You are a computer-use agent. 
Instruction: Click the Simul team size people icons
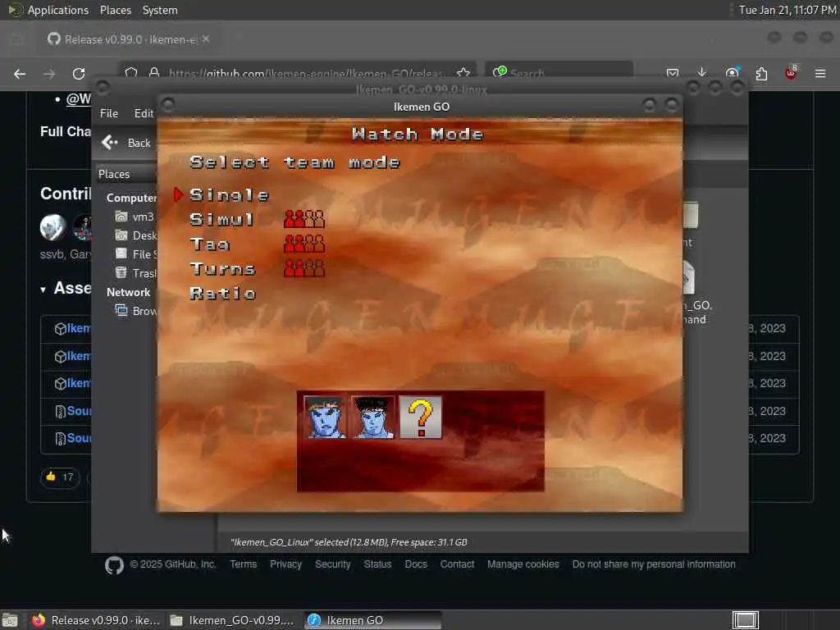tap(304, 218)
